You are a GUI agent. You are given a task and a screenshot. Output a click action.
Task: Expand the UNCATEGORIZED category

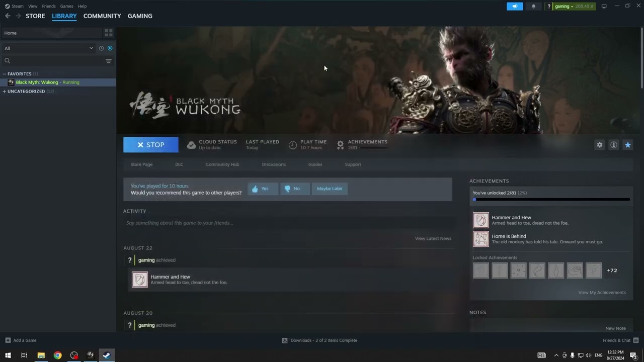coord(28,92)
